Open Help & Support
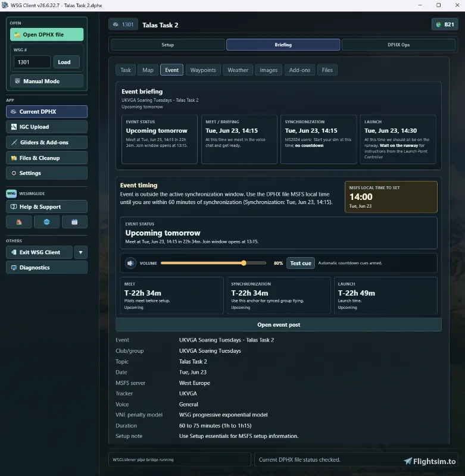Viewport: 465px width, 476px height. pos(46,206)
